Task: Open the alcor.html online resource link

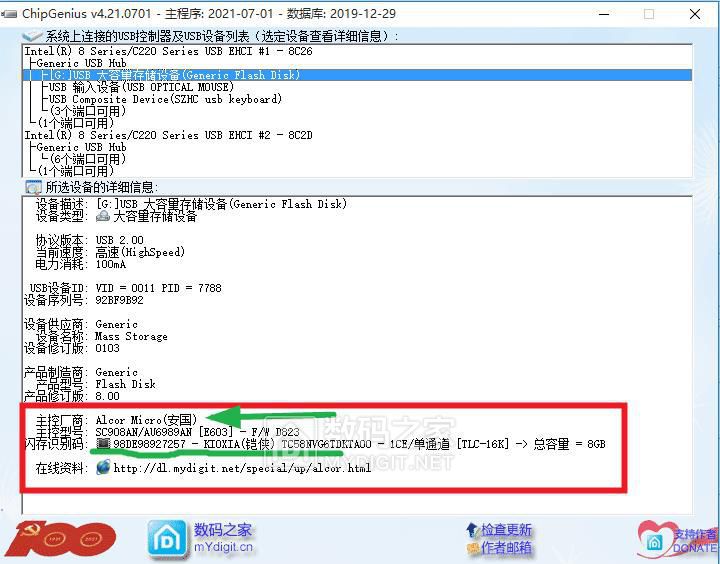Action: 242,468
